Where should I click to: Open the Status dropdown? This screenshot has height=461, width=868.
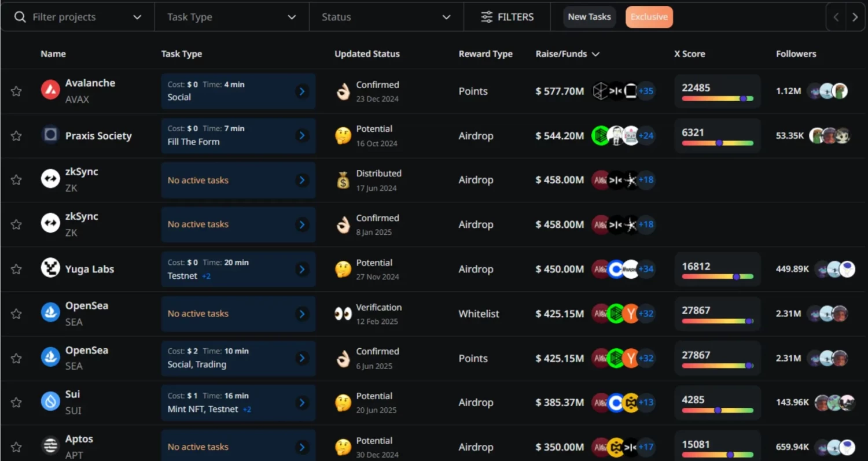tap(387, 17)
